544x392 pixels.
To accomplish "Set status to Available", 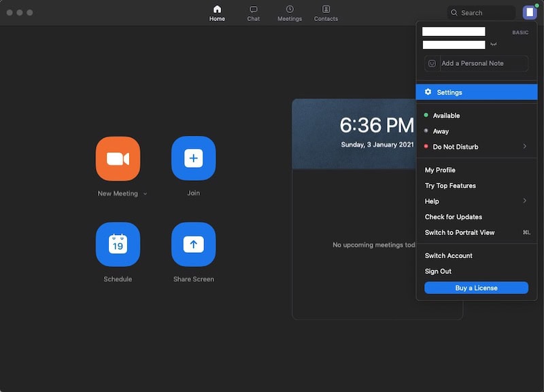I will coord(446,115).
